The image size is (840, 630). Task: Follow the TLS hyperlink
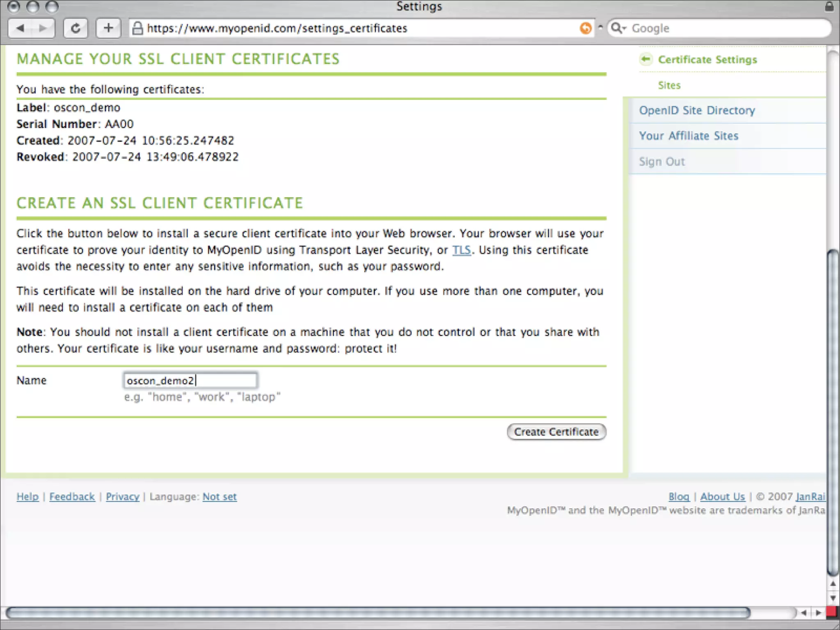461,250
